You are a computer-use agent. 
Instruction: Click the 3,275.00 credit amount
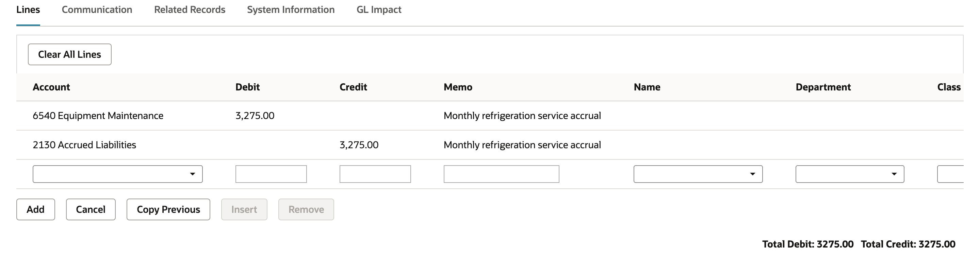(359, 145)
